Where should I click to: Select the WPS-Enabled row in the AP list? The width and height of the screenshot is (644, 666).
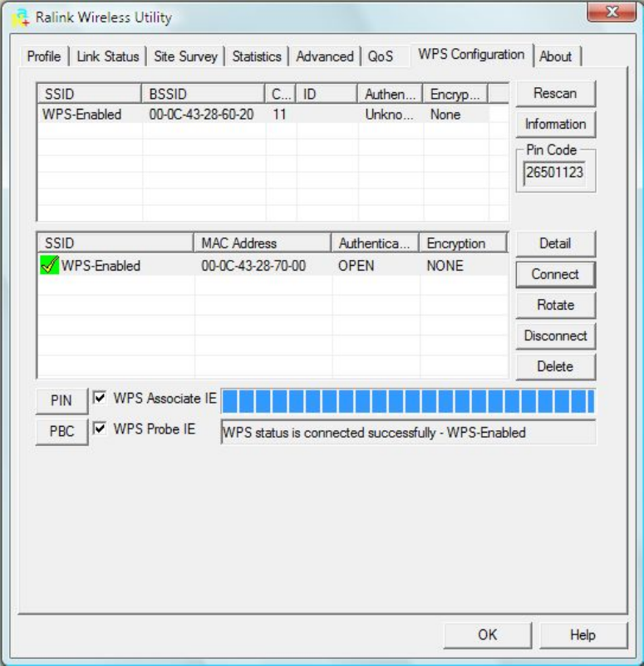click(x=263, y=115)
